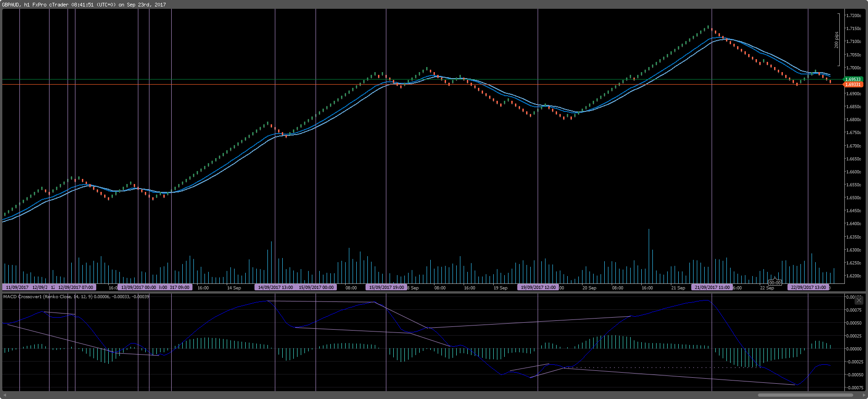Select the 19/09/2017 12:00 time marker
The width and height of the screenshot is (868, 399).
tap(538, 288)
